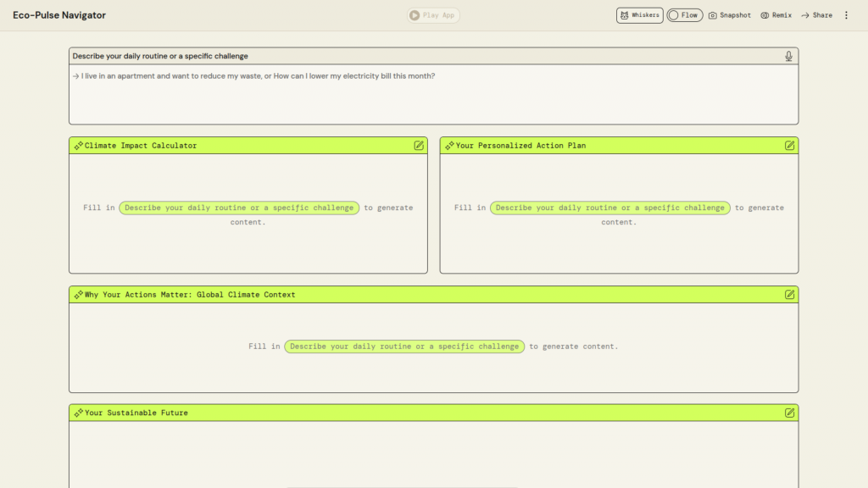Open edit for Why Your Actions Matter block
The width and height of the screenshot is (868, 488).
[x=790, y=295]
